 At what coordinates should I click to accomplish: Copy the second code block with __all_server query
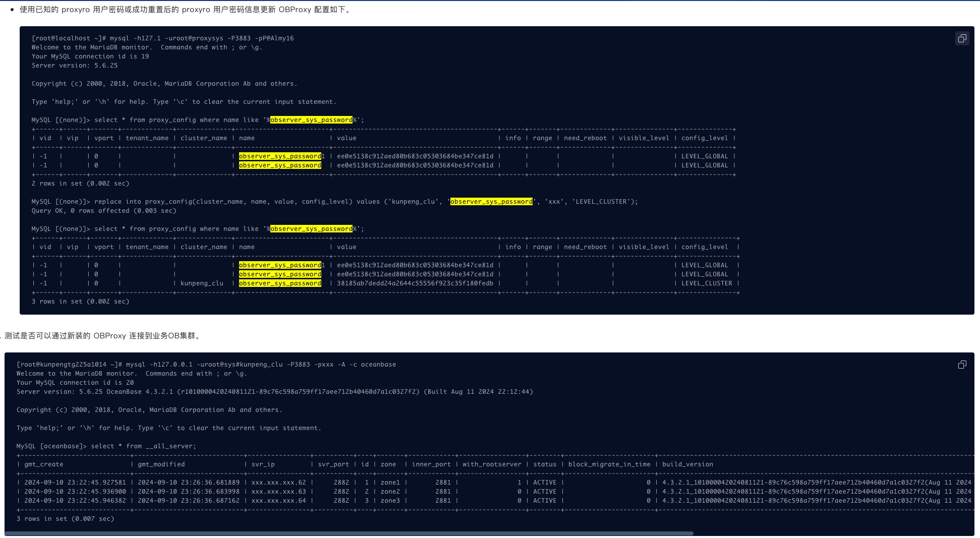[x=962, y=365]
